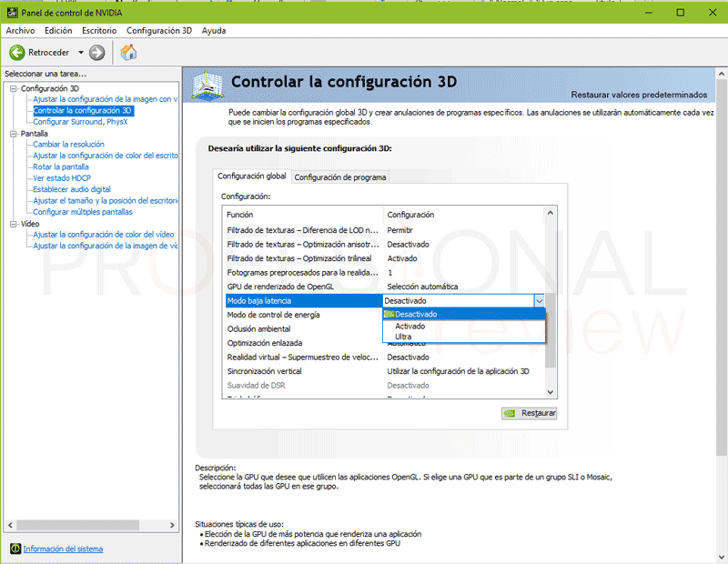Open Ajustar la configuración de color del vídeo
728x564 pixels.
[104, 235]
